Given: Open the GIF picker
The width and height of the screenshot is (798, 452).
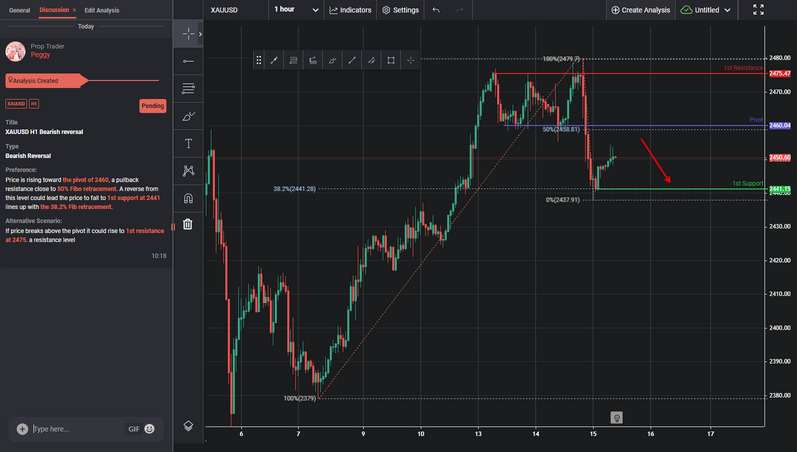Looking at the screenshot, I should (x=134, y=429).
